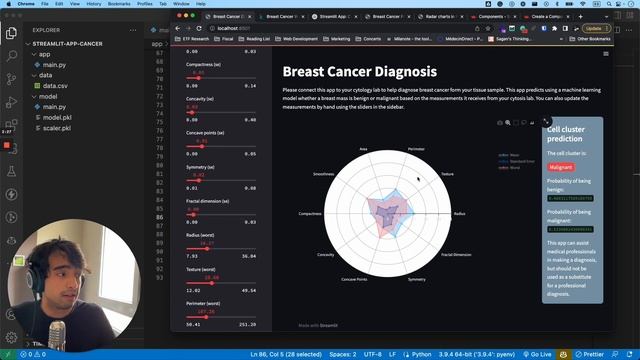Open a new Chrome tab with plus
Image resolution: width=640 pixels, height=360 pixels.
point(580,17)
